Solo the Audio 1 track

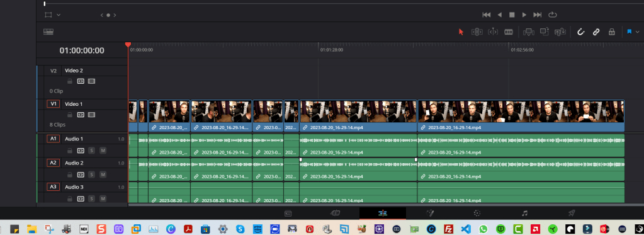(x=91, y=151)
